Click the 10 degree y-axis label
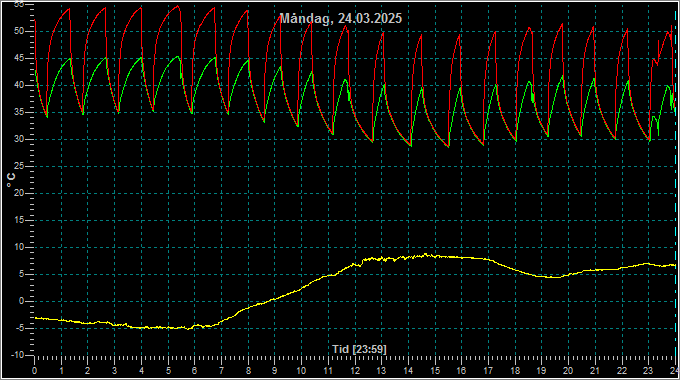This screenshot has width=680, height=380. tap(19, 247)
